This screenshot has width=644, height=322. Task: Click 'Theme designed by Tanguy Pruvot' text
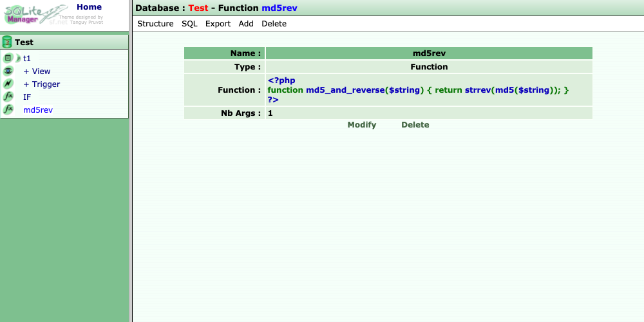click(x=81, y=20)
